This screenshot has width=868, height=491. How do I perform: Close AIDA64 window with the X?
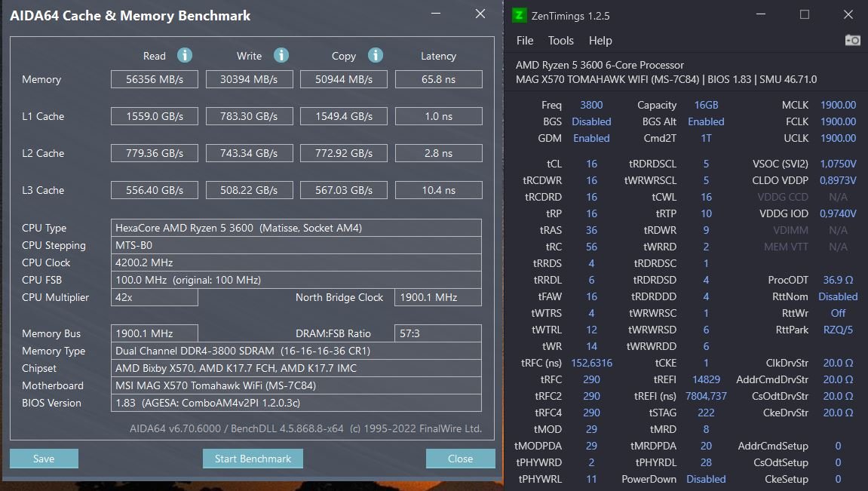click(480, 14)
